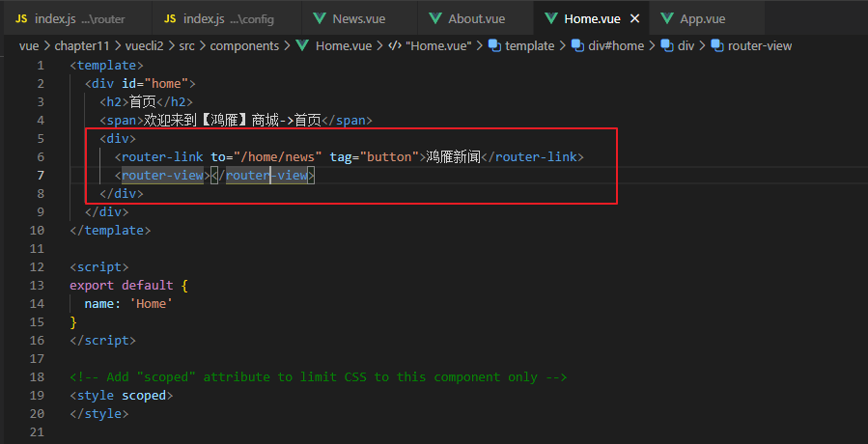This screenshot has width=868, height=444.
Task: Click closing template tag on line 10
Action: tap(110, 231)
